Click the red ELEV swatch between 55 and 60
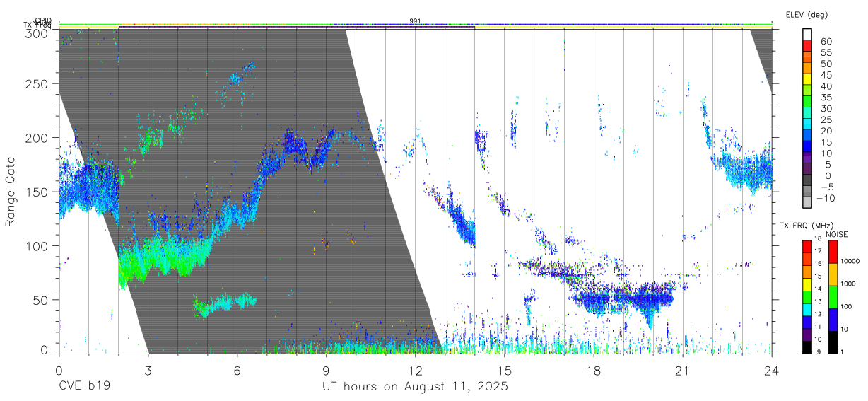The image size is (868, 401). (x=807, y=46)
